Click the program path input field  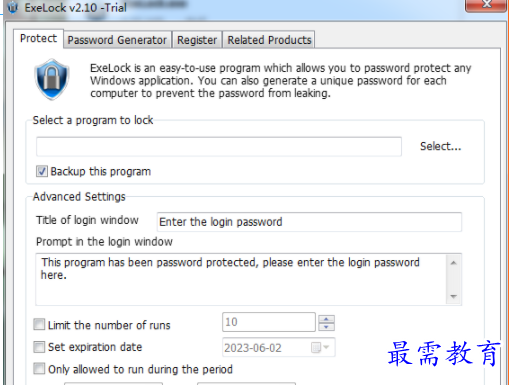tap(219, 147)
